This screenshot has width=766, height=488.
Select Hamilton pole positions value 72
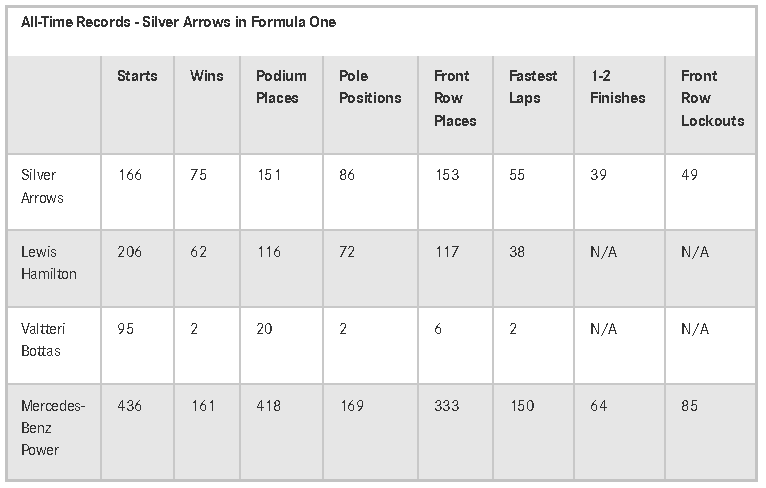coord(347,252)
